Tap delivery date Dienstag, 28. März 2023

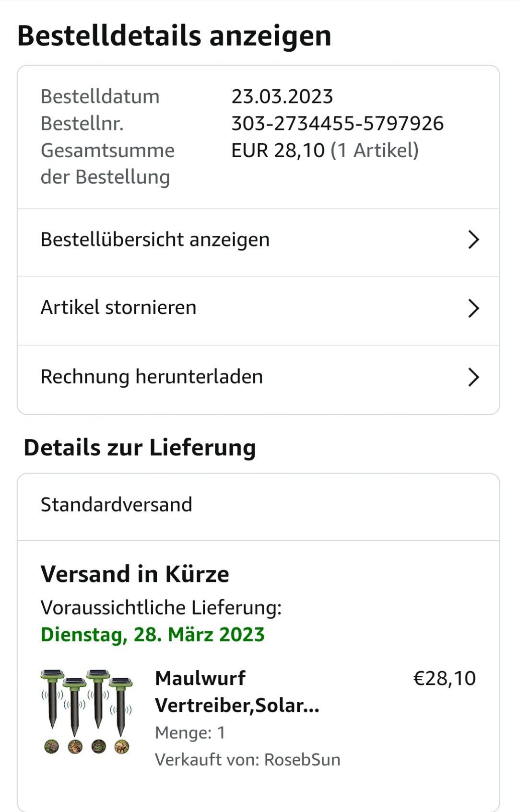point(153,635)
